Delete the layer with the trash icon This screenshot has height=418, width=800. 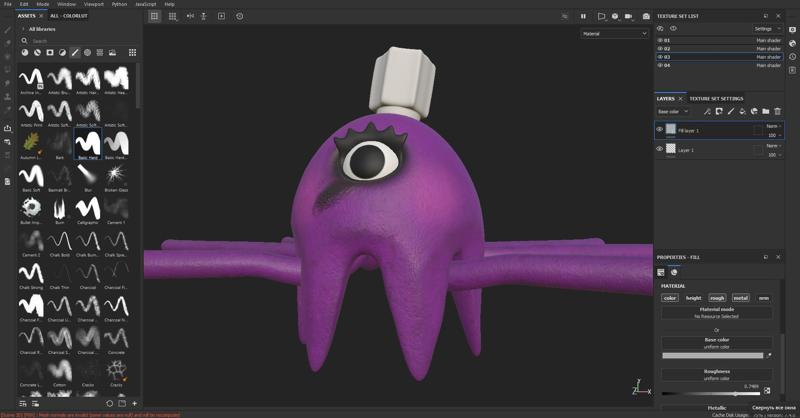click(777, 111)
